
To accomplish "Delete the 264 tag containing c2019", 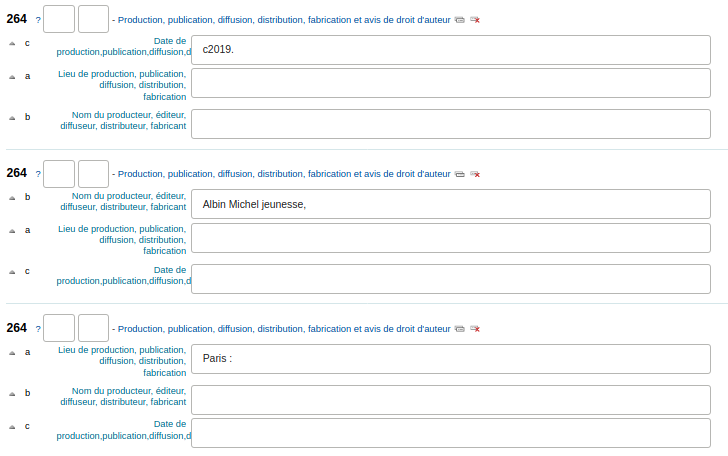I will click(475, 20).
